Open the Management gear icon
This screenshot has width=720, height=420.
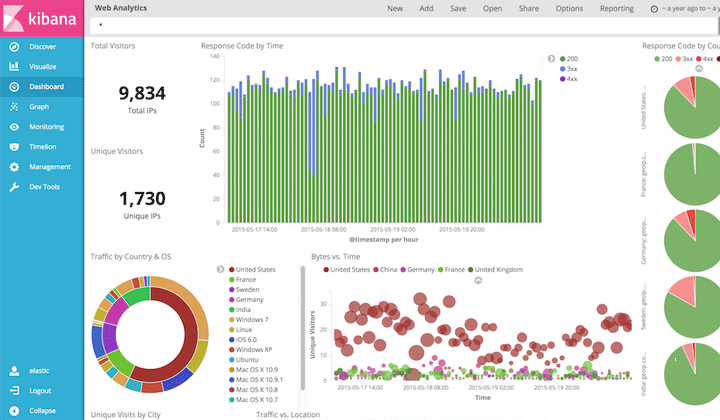click(14, 167)
